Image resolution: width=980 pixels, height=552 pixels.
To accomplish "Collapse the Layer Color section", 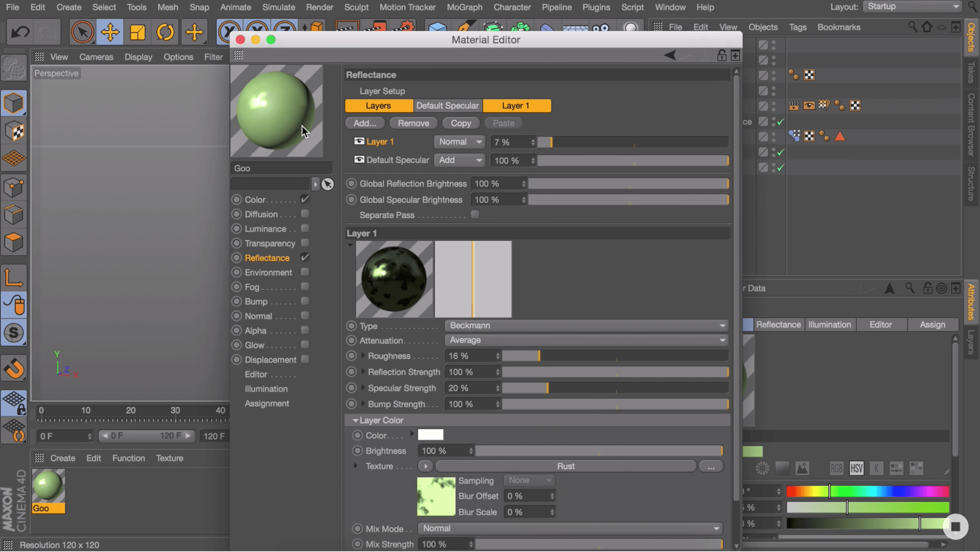I will click(355, 421).
